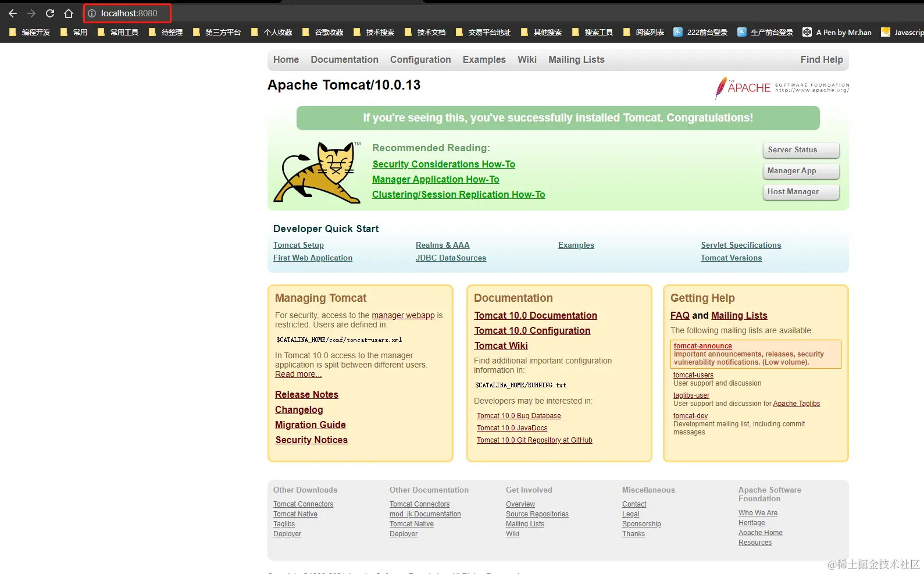The image size is (924, 574).
Task: Open the 搜索工具 bookmark folder
Action: pos(593,33)
